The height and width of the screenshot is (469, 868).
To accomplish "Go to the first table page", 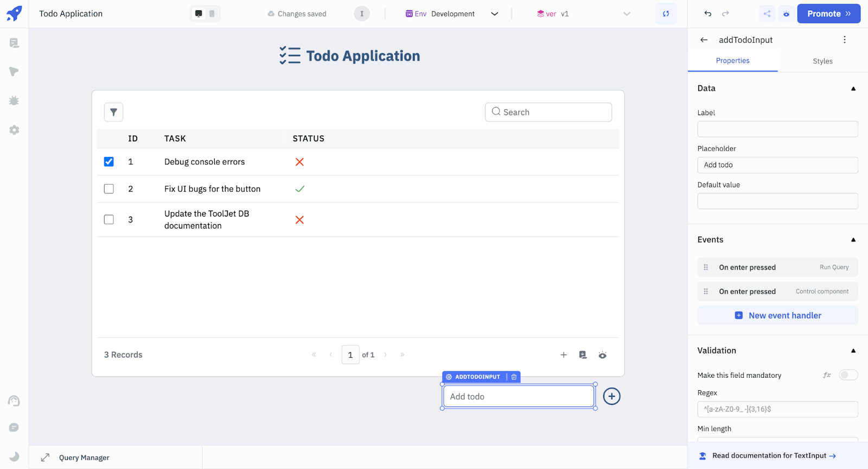I will coord(314,355).
